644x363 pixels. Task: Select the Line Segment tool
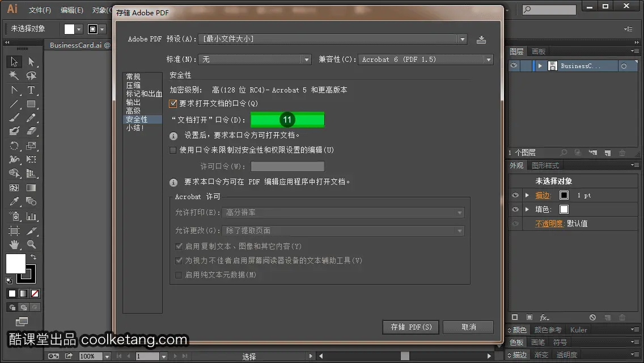[x=14, y=104]
